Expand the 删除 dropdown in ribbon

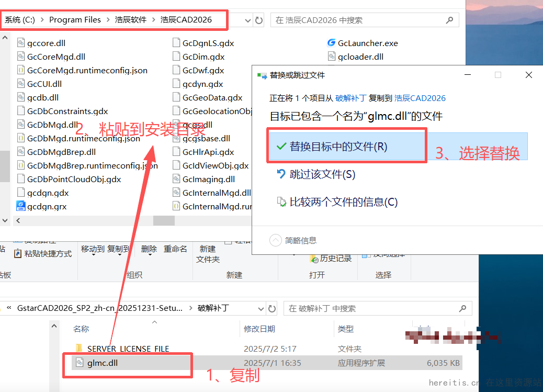pos(150,255)
